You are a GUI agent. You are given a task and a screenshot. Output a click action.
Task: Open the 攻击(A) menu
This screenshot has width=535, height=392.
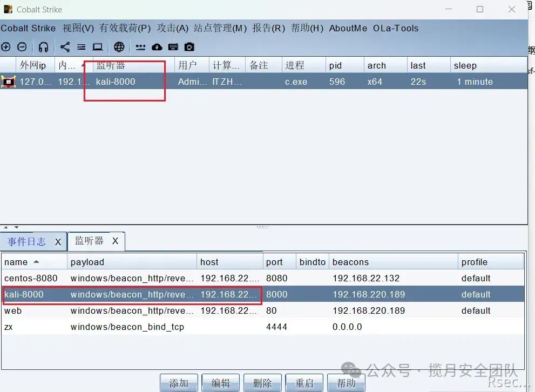point(173,28)
